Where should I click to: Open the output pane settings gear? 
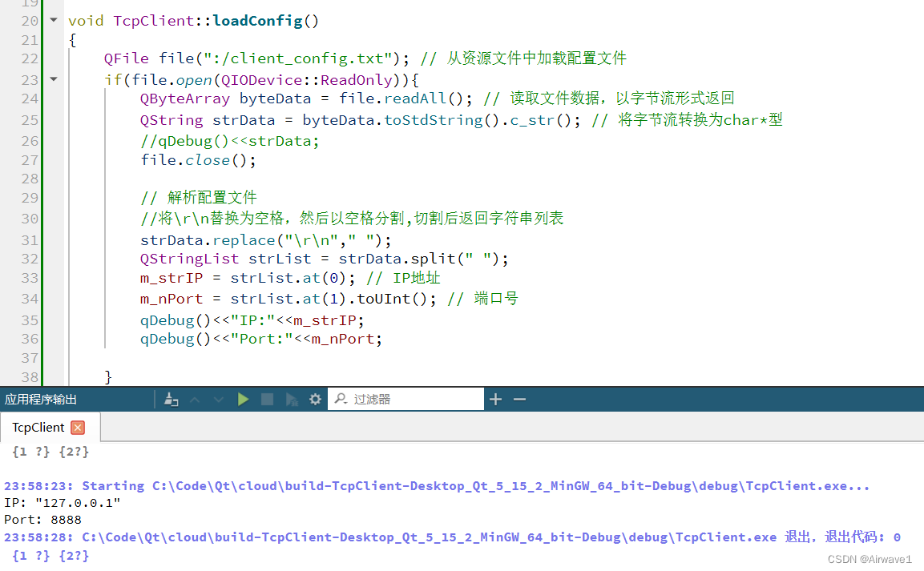point(315,398)
